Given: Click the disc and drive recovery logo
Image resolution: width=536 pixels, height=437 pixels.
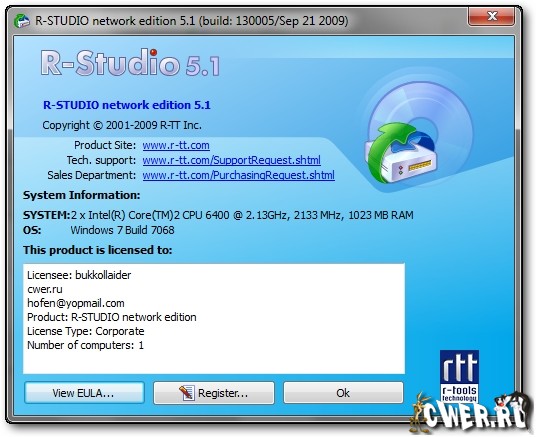Looking at the screenshot, I should [x=418, y=132].
